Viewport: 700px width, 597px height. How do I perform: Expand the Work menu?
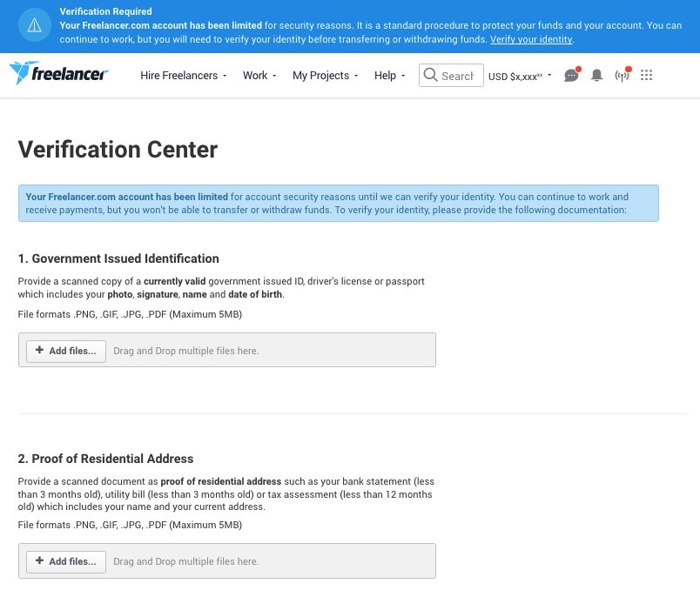(259, 76)
